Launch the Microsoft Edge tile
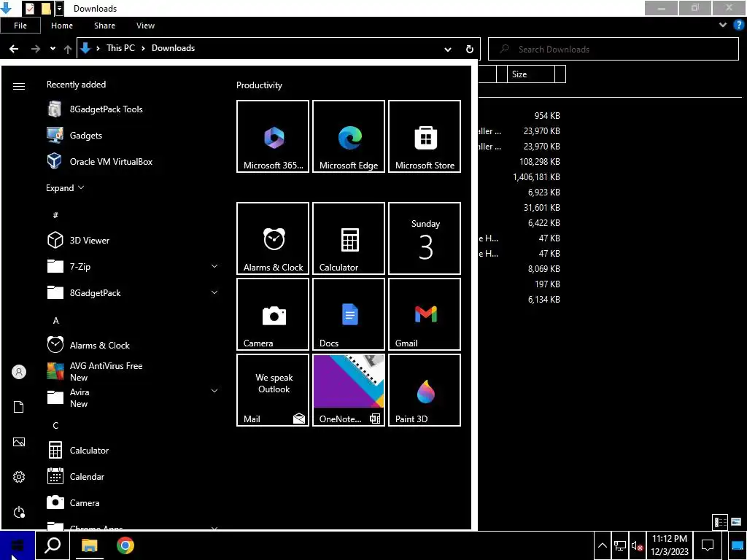The image size is (747, 560). pyautogui.click(x=348, y=136)
